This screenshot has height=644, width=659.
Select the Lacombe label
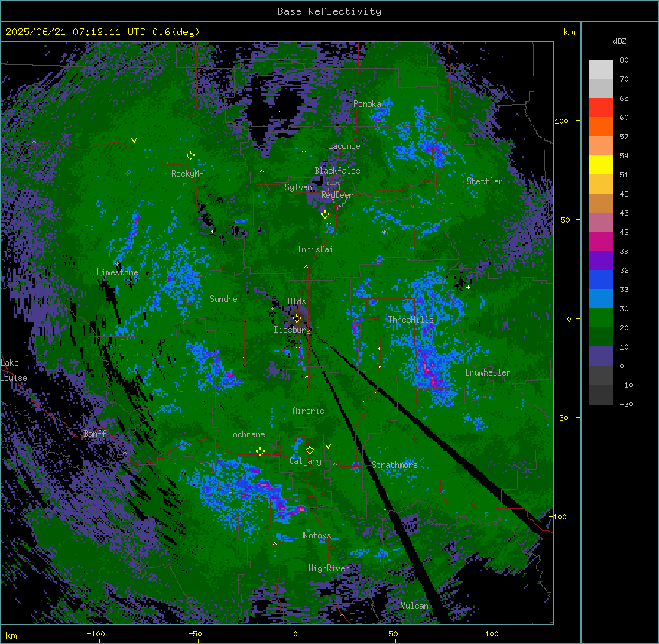point(344,146)
